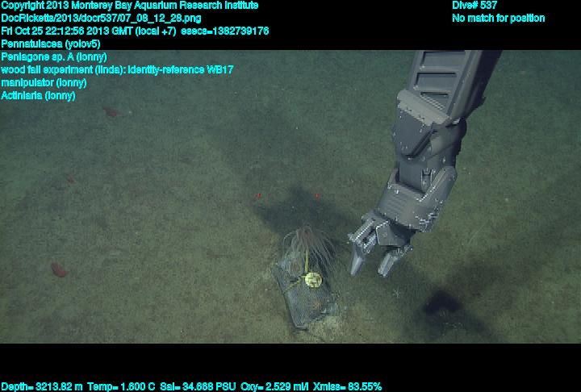
Task: Select the Peniagone sp. A (lonny) annotation
Action: [54, 57]
